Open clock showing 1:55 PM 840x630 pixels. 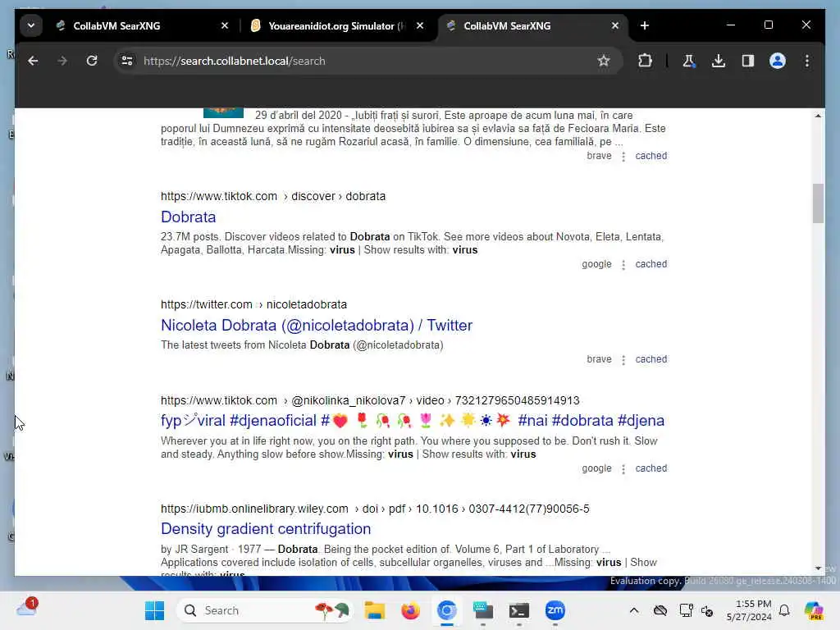pos(749,610)
